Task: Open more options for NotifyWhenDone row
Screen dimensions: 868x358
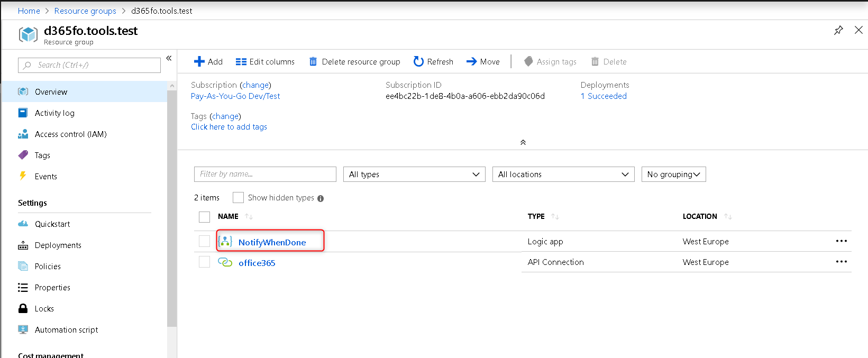Action: pyautogui.click(x=841, y=241)
